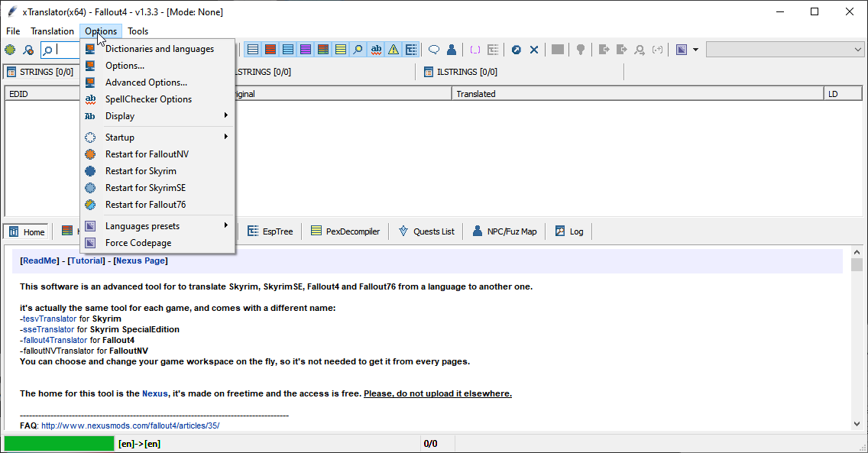Open the Tutorial link
Image resolution: width=868 pixels, height=453 pixels.
86,260
